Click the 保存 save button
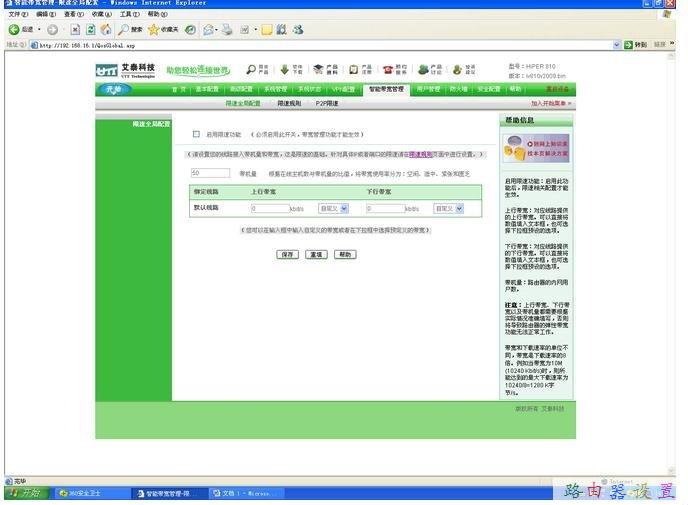The image size is (688, 505). point(288,255)
